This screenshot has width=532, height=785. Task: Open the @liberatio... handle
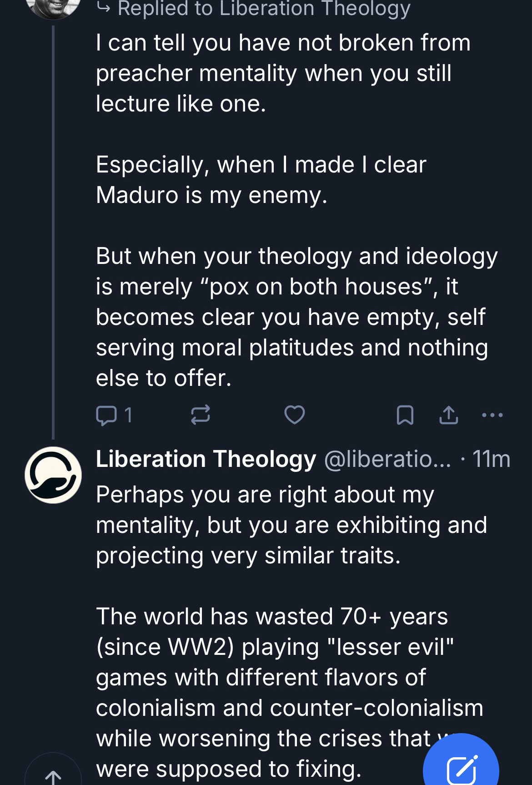pyautogui.click(x=387, y=459)
